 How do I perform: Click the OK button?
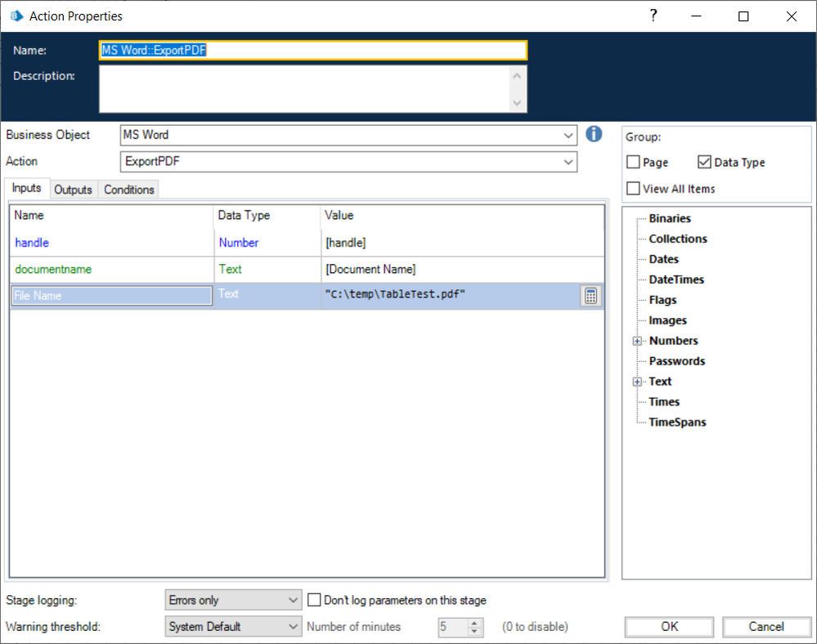[670, 627]
